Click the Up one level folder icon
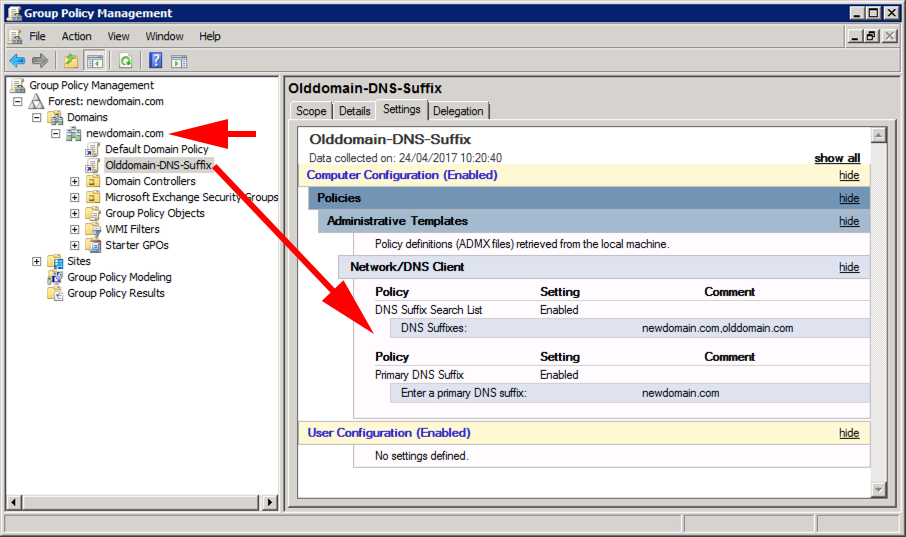The height and width of the screenshot is (537, 906). coord(71,60)
